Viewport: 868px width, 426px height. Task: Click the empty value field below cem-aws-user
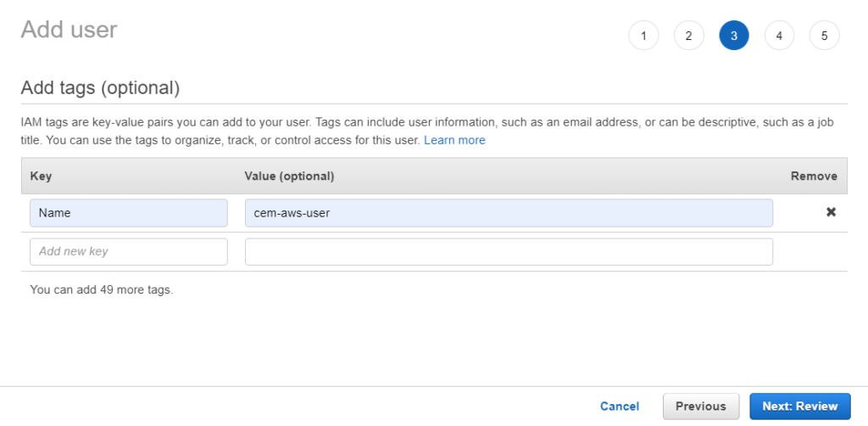(509, 251)
